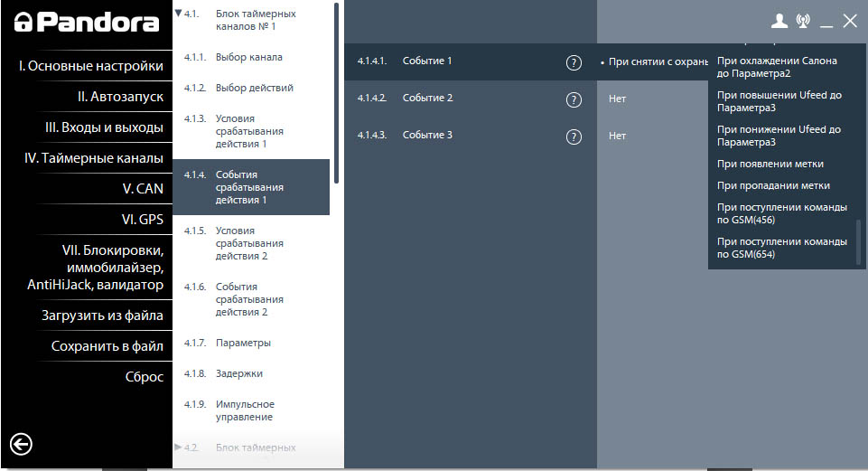Expand section 4.2 timer channel block
The image size is (868, 471).
(x=178, y=447)
